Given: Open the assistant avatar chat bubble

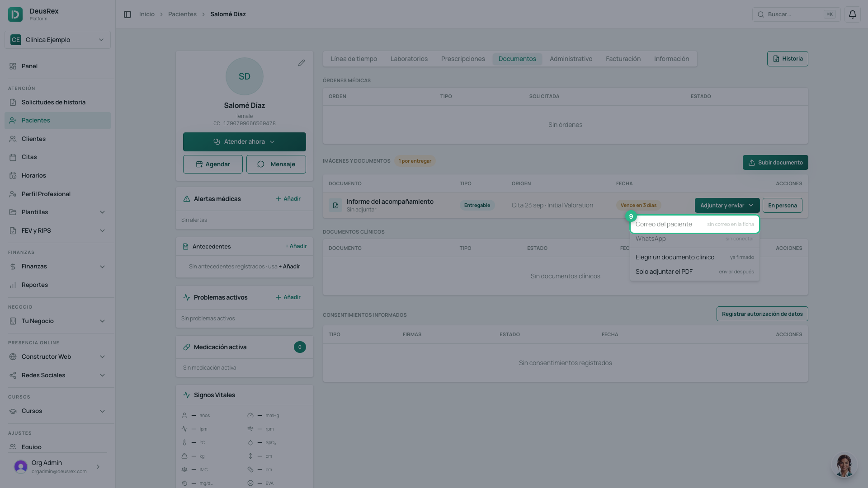Looking at the screenshot, I should [x=844, y=465].
